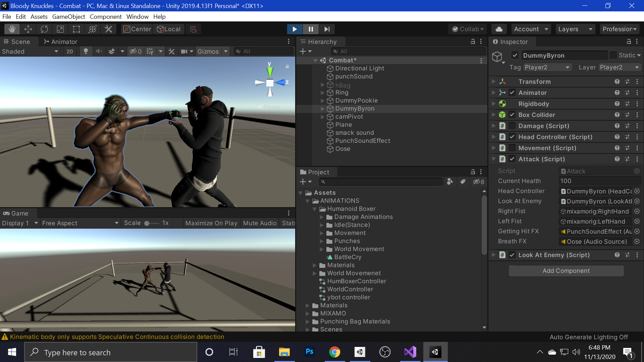Image resolution: width=644 pixels, height=362 pixels.
Task: Enable the Damage script checkbox
Action: click(x=512, y=126)
